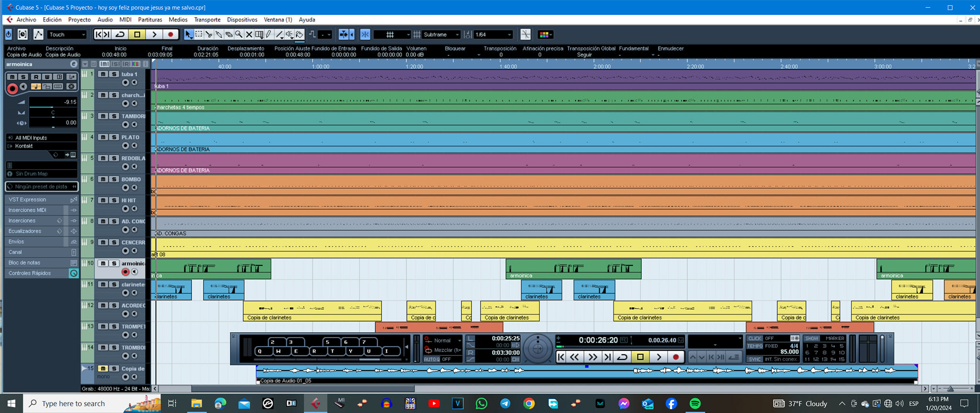The height and width of the screenshot is (413, 980).
Task: Select the Line tool
Action: 279,34
